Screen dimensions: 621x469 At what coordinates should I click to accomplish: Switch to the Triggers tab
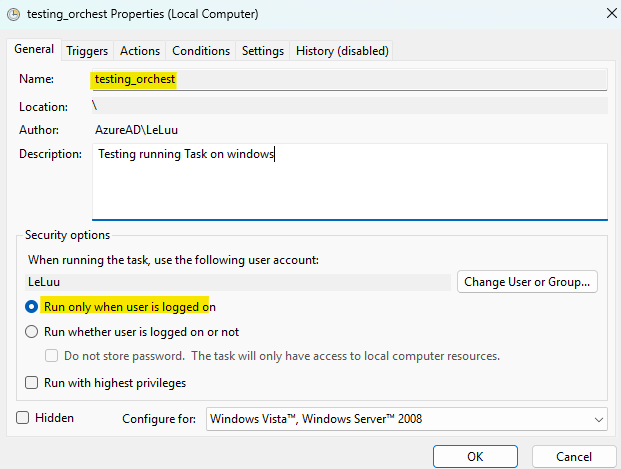point(87,51)
